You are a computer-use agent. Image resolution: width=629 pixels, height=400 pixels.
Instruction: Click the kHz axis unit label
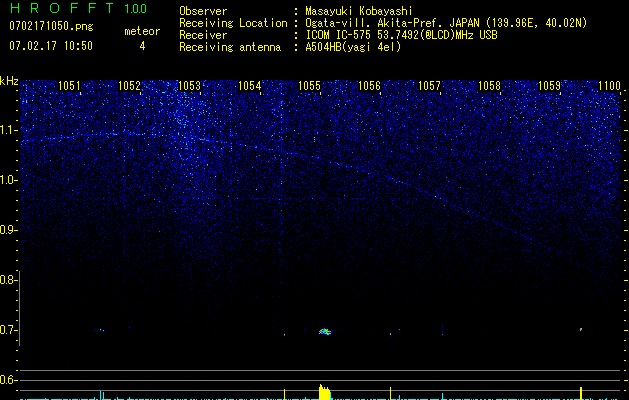9,81
